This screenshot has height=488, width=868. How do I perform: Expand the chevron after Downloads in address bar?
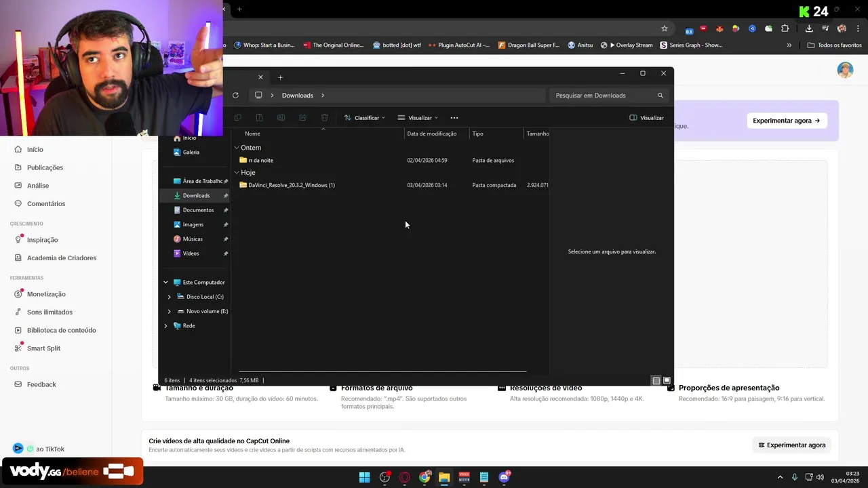point(323,96)
